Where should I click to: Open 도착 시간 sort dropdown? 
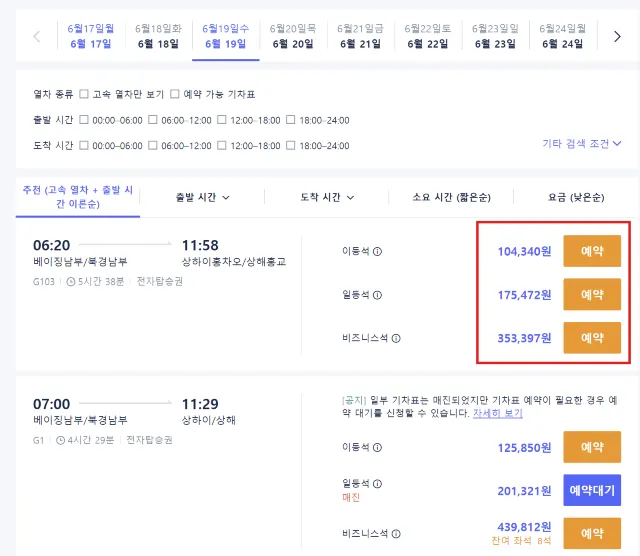pyautogui.click(x=328, y=197)
